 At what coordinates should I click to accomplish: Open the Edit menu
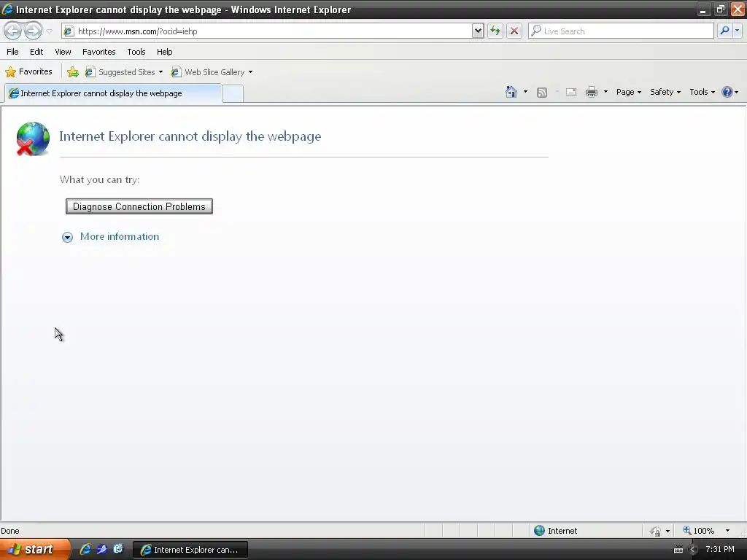[36, 52]
